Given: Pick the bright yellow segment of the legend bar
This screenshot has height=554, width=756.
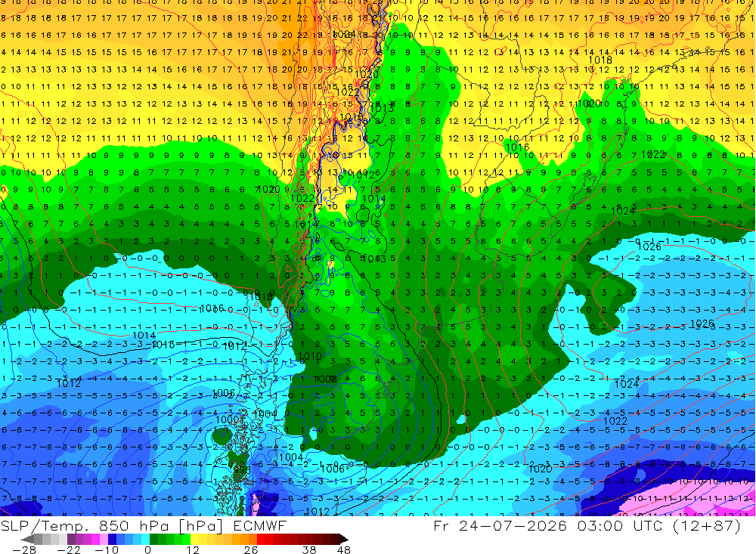Looking at the screenshot, I should tap(194, 539).
